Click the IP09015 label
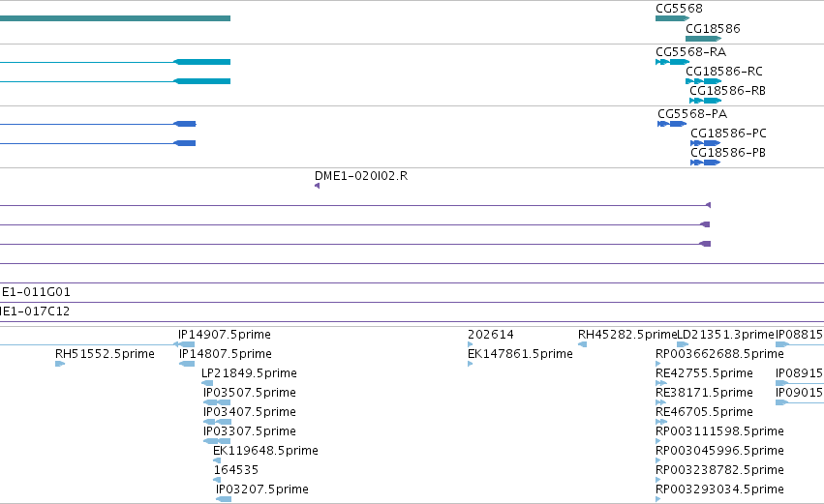824x504 pixels. 799,393
